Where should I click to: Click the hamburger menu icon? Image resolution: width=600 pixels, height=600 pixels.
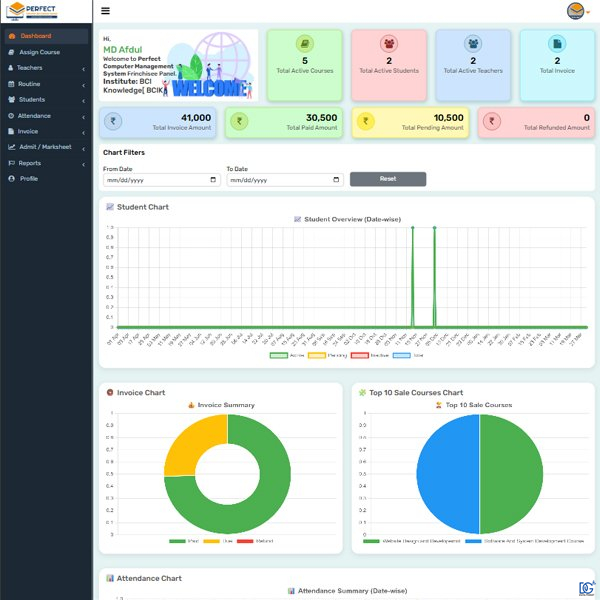pyautogui.click(x=106, y=11)
